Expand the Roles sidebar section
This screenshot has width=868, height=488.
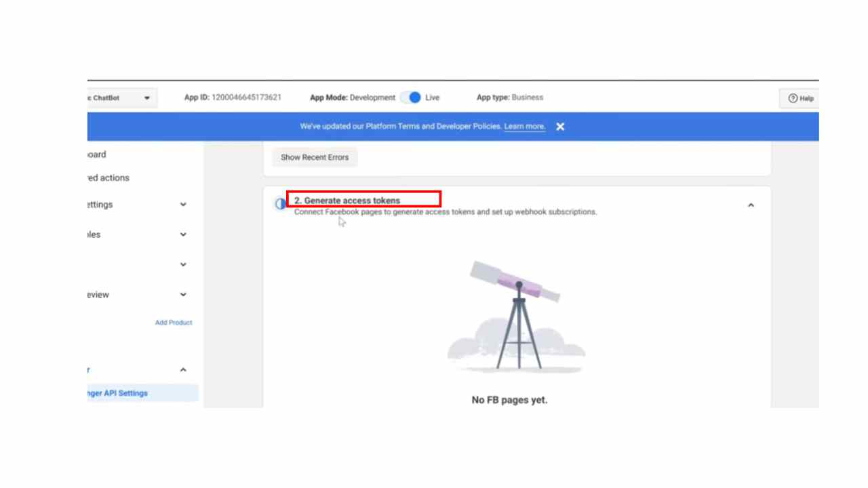(182, 235)
